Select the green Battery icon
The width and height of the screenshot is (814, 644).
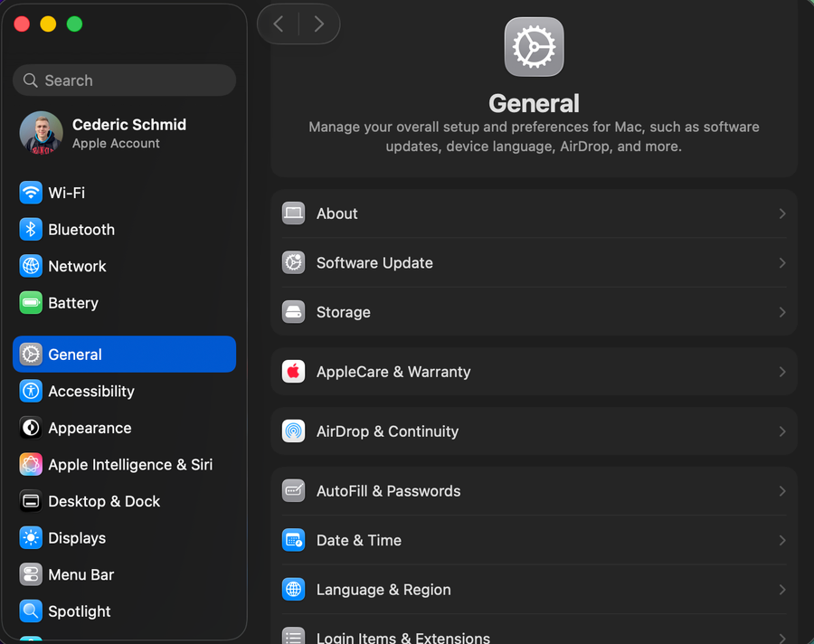tap(31, 303)
